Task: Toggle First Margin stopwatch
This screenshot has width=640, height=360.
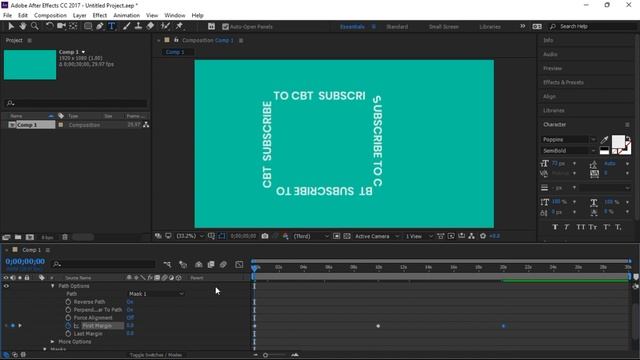Action: [68, 326]
